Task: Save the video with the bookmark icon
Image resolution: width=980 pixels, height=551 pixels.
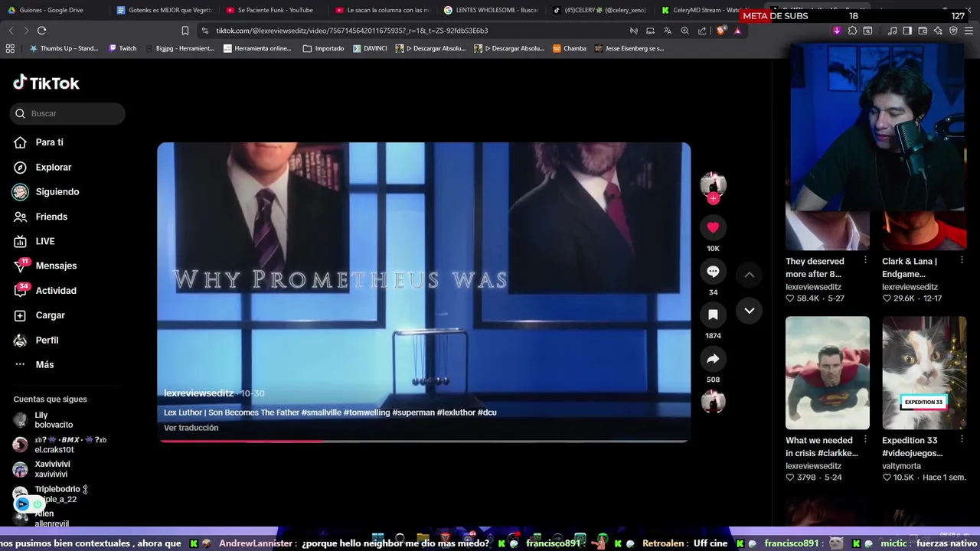Action: coord(713,315)
